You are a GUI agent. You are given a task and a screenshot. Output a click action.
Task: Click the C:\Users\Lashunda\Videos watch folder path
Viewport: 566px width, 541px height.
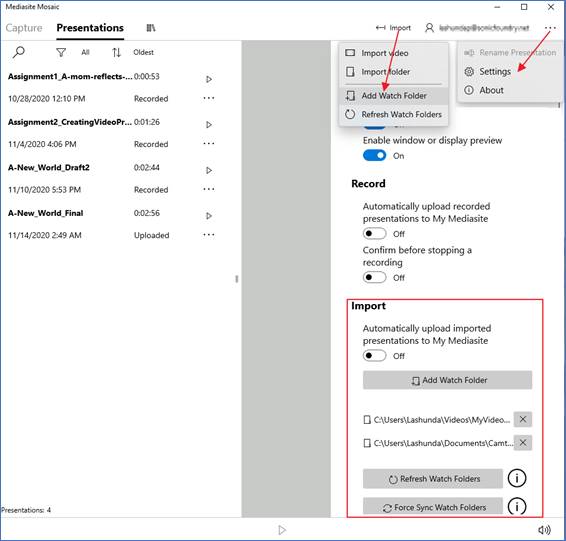click(442, 420)
